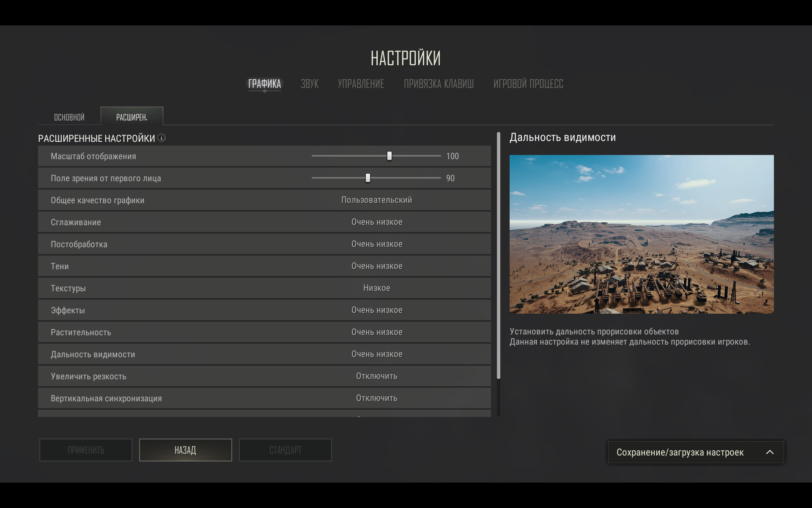This screenshot has width=812, height=508.
Task: Click the Сглаживание row label
Action: [76, 222]
